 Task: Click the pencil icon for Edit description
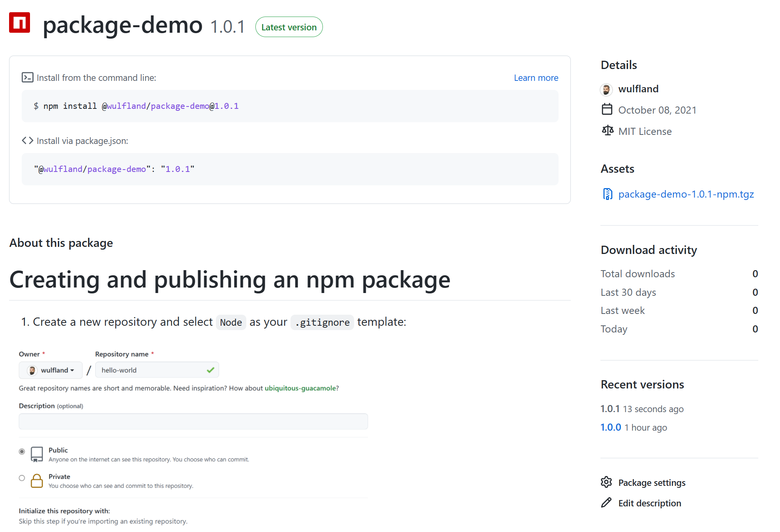coord(607,502)
